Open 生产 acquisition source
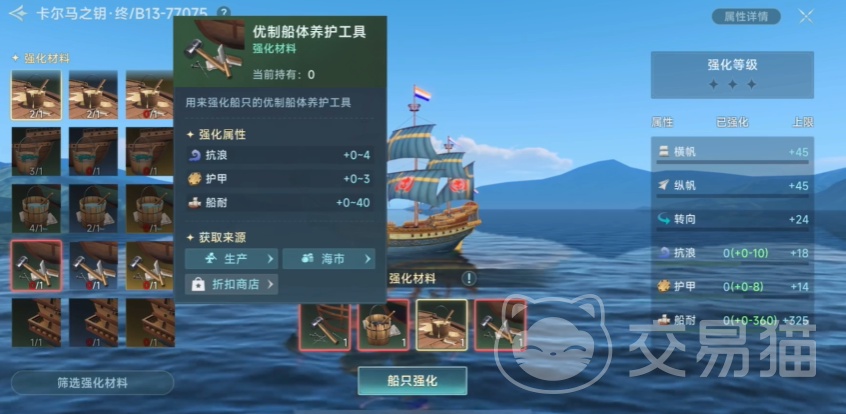This screenshot has width=846, height=414. (x=231, y=259)
